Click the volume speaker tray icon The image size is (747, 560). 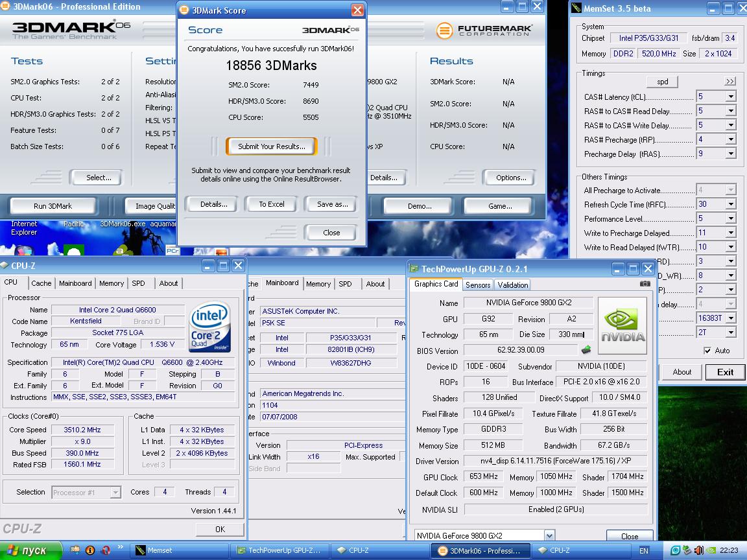point(698,550)
